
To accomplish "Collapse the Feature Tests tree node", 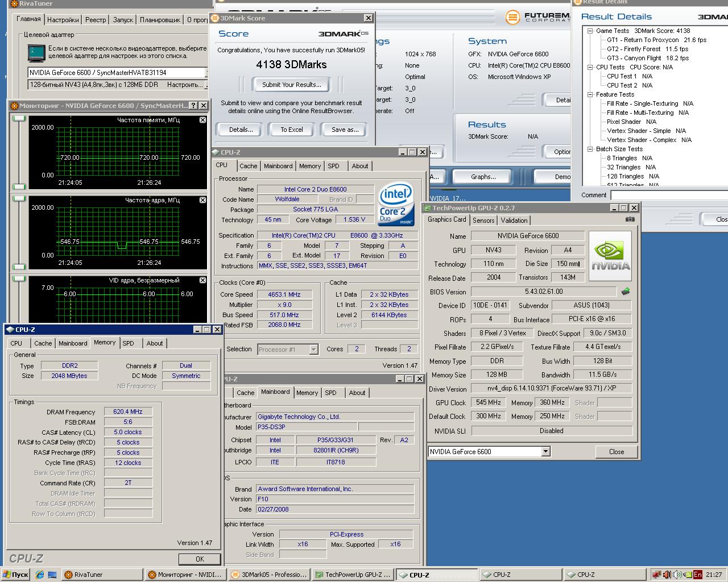I will (590, 94).
